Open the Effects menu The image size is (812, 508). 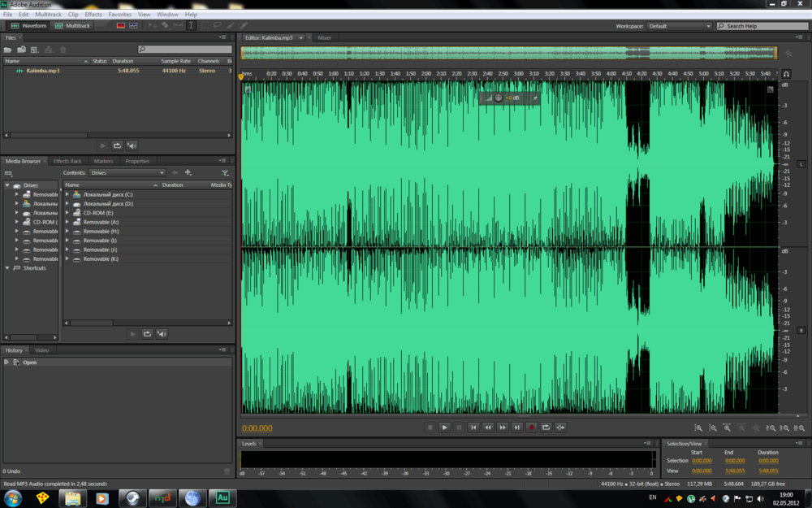pyautogui.click(x=93, y=15)
